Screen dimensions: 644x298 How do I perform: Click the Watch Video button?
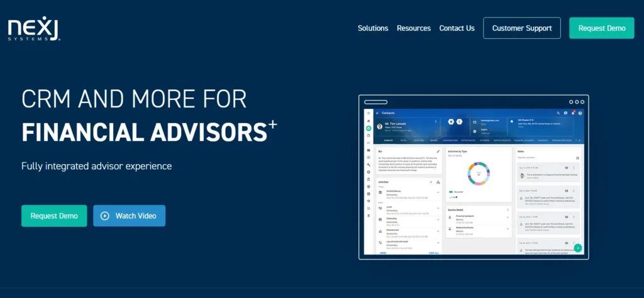point(130,216)
